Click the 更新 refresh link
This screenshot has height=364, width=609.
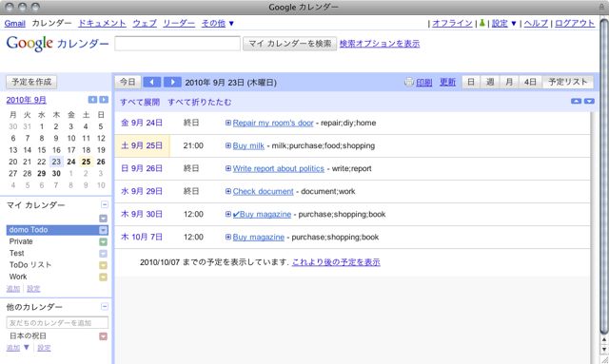447,83
